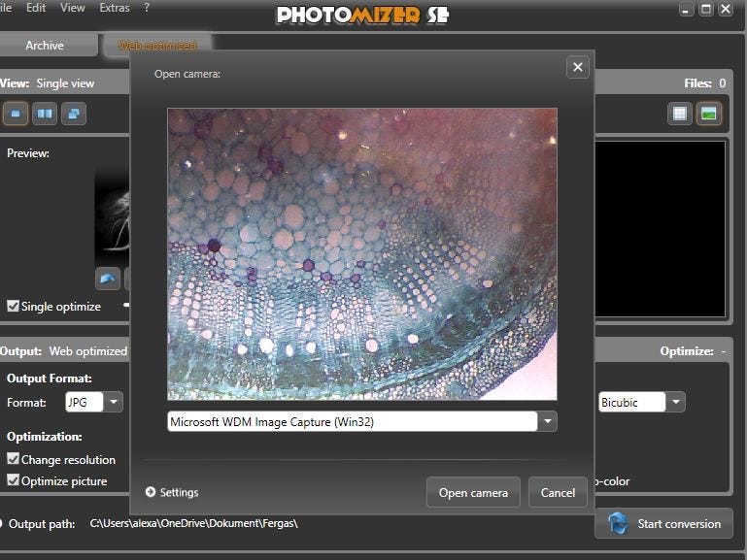The height and width of the screenshot is (560, 747).
Task: Switch file list to thumbnail image view
Action: pyautogui.click(x=709, y=114)
